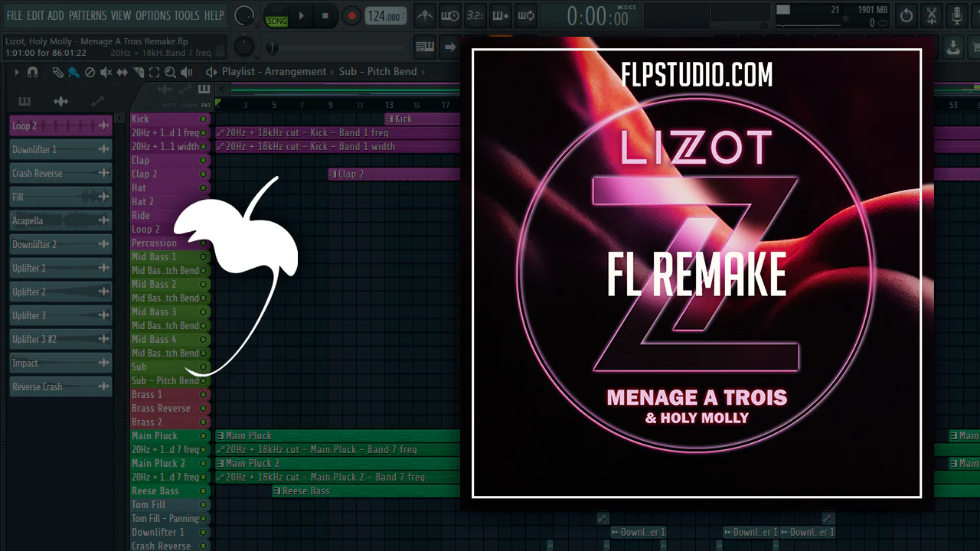The height and width of the screenshot is (551, 980).
Task: Select the Slip tool in playlist toolbar
Action: pos(122,72)
